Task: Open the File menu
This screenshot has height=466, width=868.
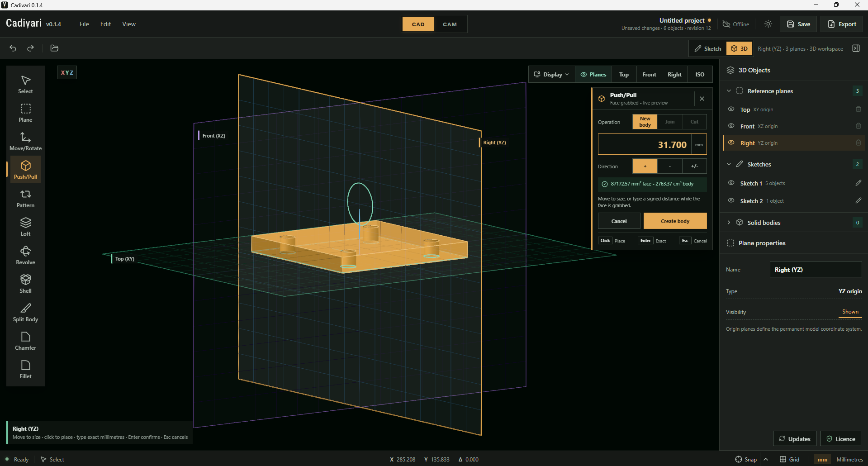Action: pos(84,24)
